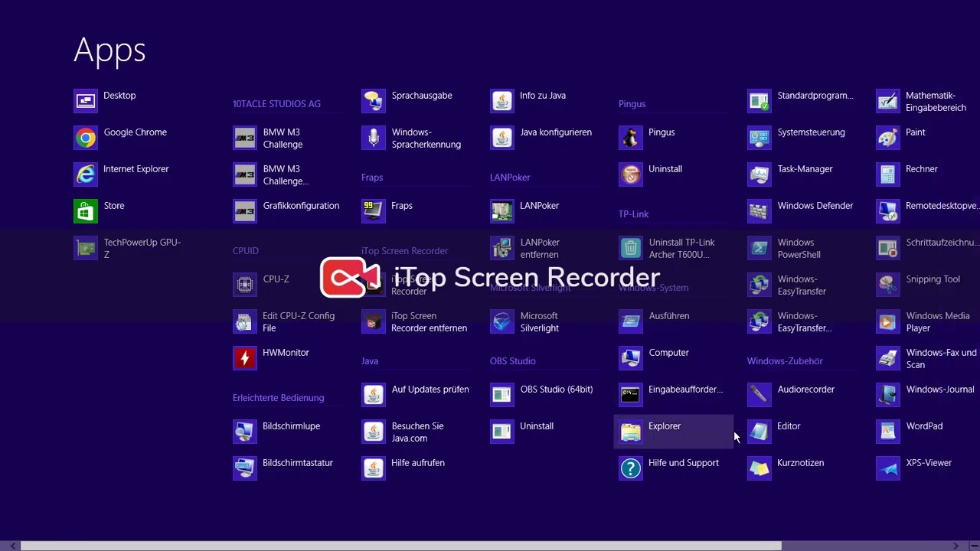Open Remotedesktopverbindung
The image size is (980, 551).
click(928, 211)
